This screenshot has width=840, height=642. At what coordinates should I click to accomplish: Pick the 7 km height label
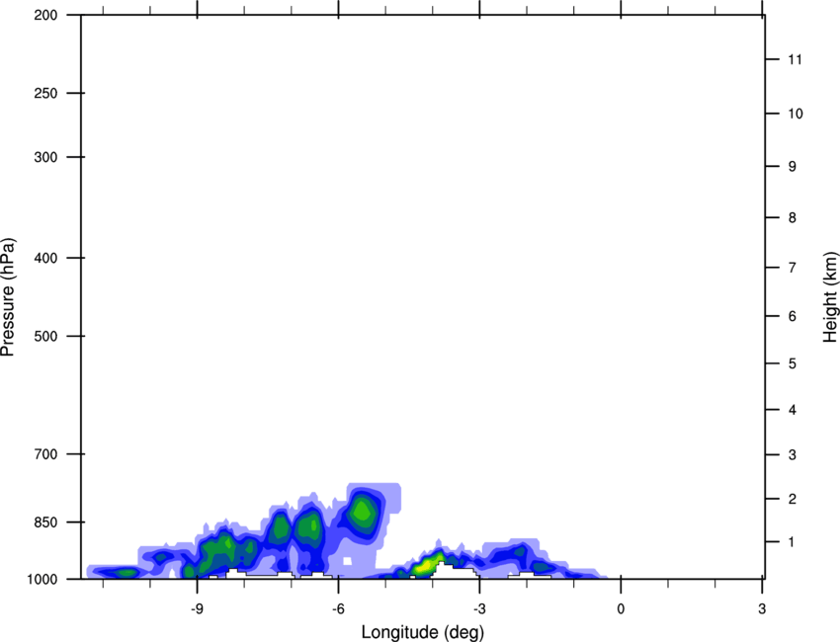[792, 268]
